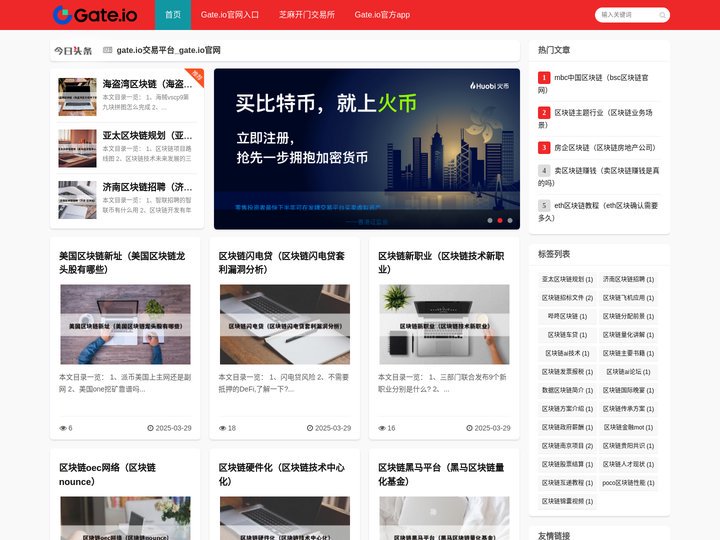
Task: Select tag 区块链互递教程 (1)
Action: (567, 483)
